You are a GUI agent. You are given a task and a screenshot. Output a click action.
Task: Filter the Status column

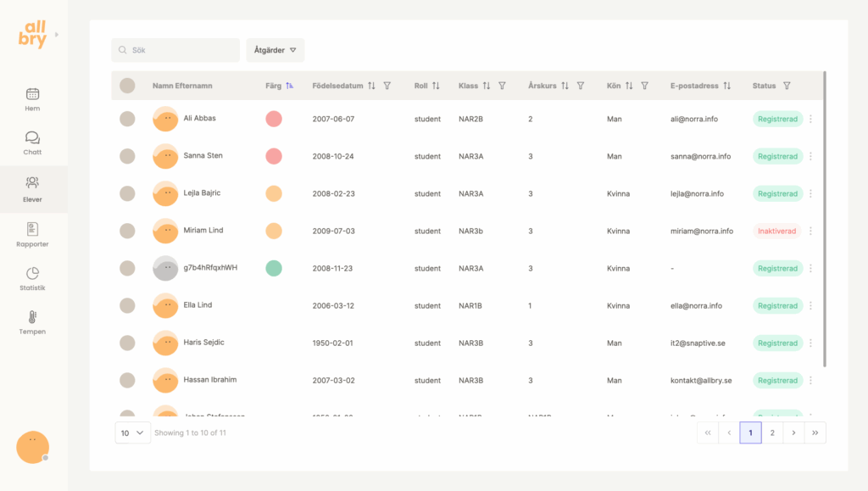pos(787,86)
